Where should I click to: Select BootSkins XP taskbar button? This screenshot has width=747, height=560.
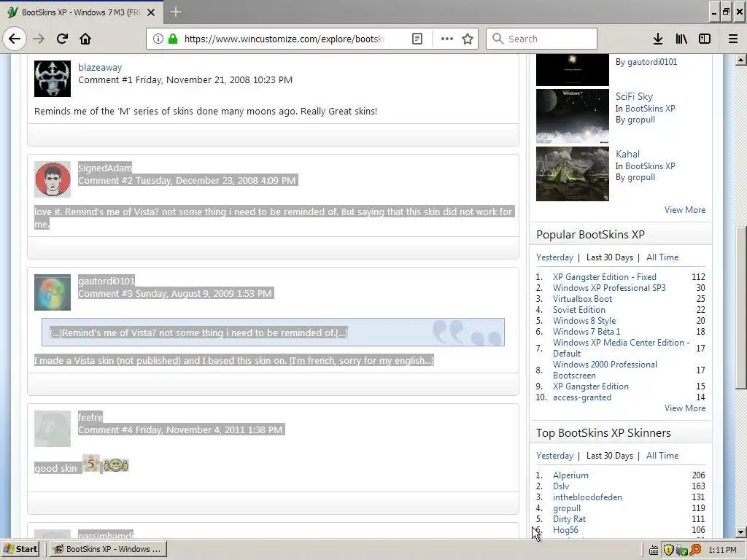click(109, 549)
